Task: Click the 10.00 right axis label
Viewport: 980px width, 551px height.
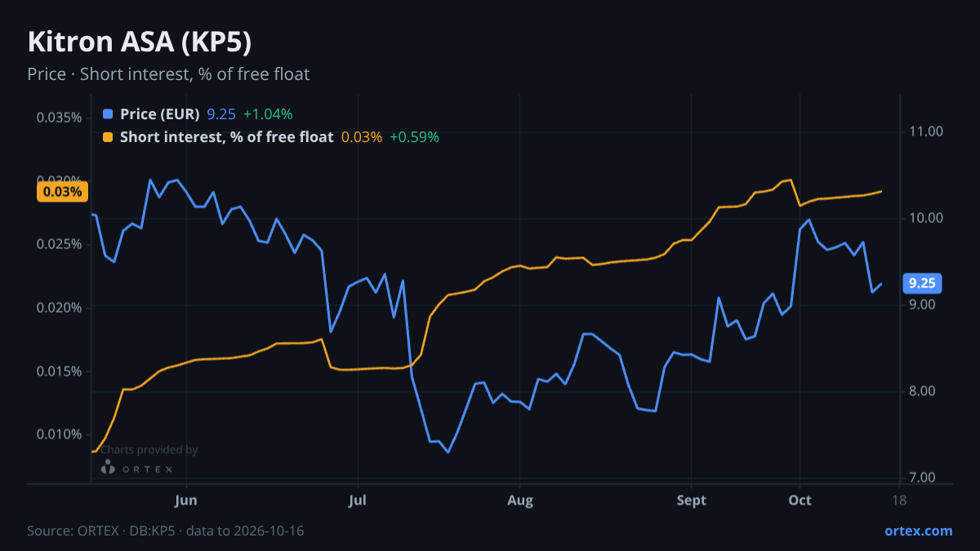Action: coord(927,218)
